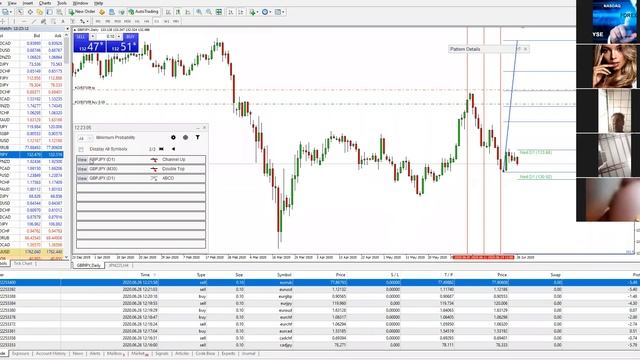Switch to the Tick Chart tab
The height and width of the screenshot is (360, 640).
[x=23, y=264]
